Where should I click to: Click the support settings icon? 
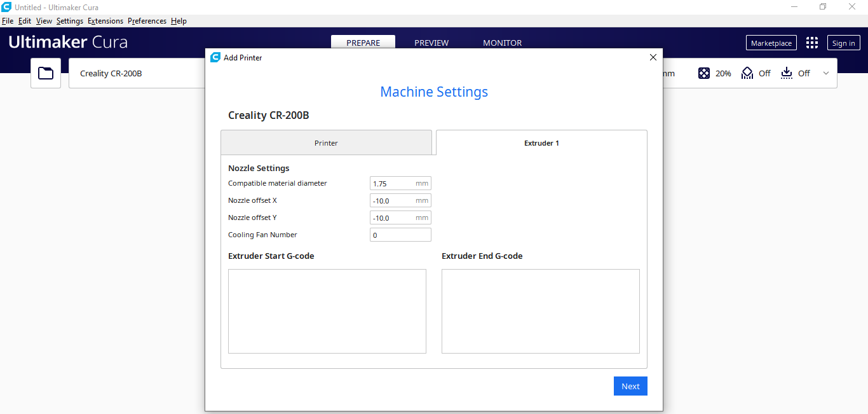click(x=747, y=73)
